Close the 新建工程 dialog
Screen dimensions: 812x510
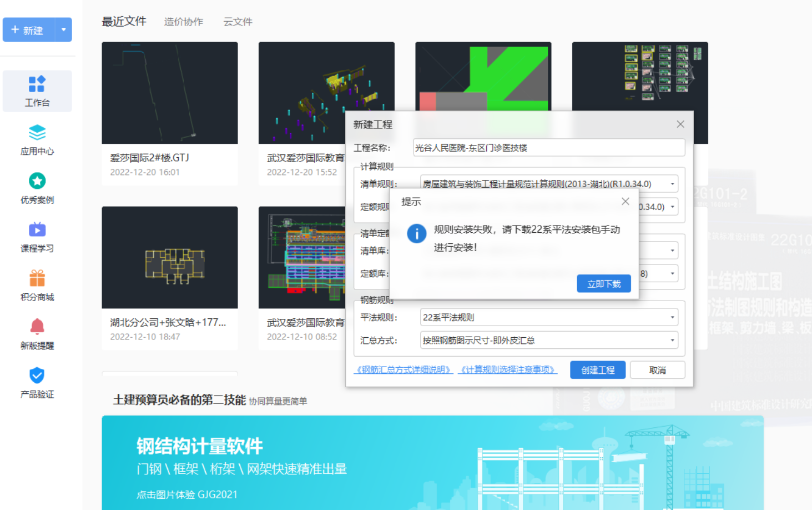pos(680,124)
